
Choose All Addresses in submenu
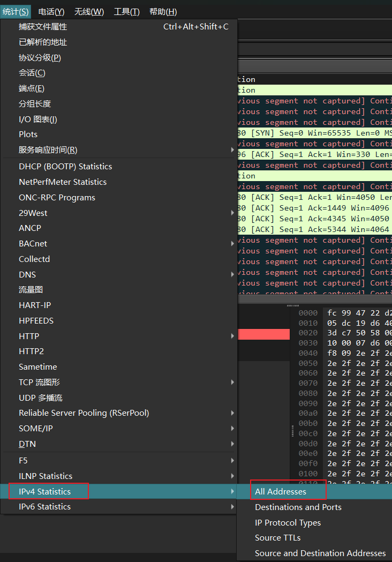[314, 491]
